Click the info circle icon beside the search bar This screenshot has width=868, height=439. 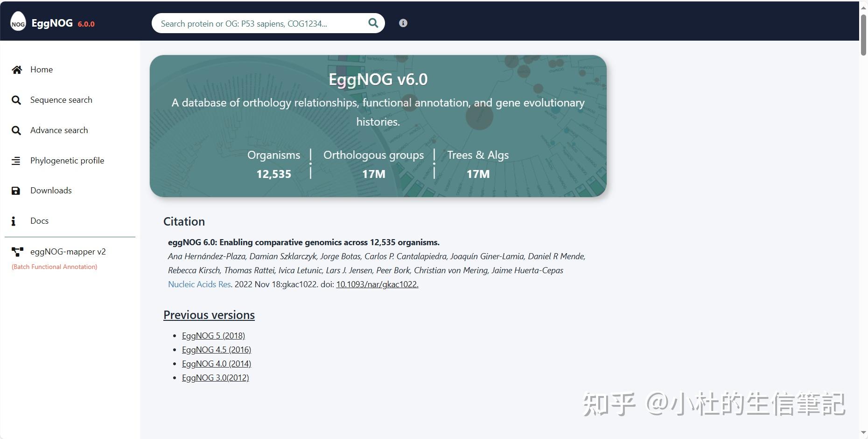pos(402,23)
